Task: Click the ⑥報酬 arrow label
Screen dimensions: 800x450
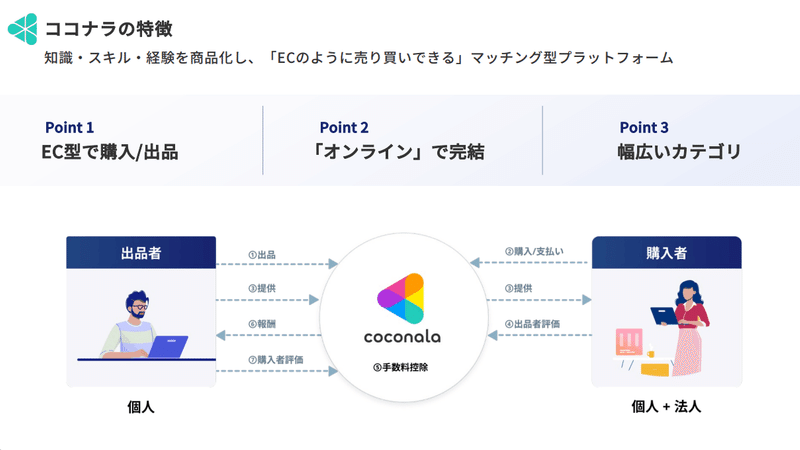Action: point(262,324)
